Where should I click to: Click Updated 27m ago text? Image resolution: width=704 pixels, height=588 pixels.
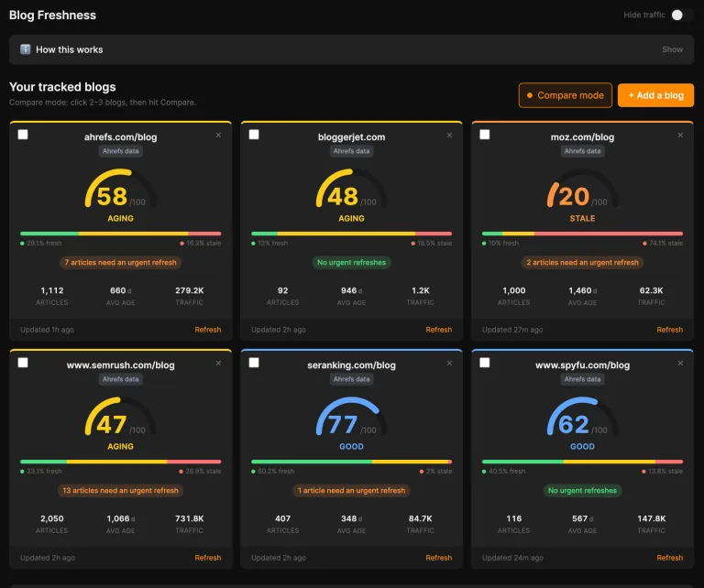point(512,330)
